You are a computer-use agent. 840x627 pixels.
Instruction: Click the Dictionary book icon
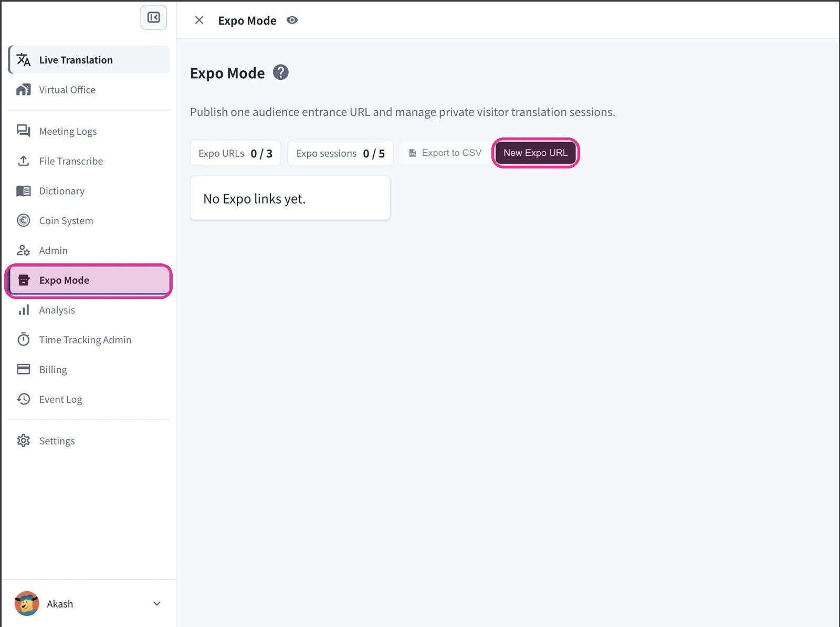pyautogui.click(x=24, y=191)
